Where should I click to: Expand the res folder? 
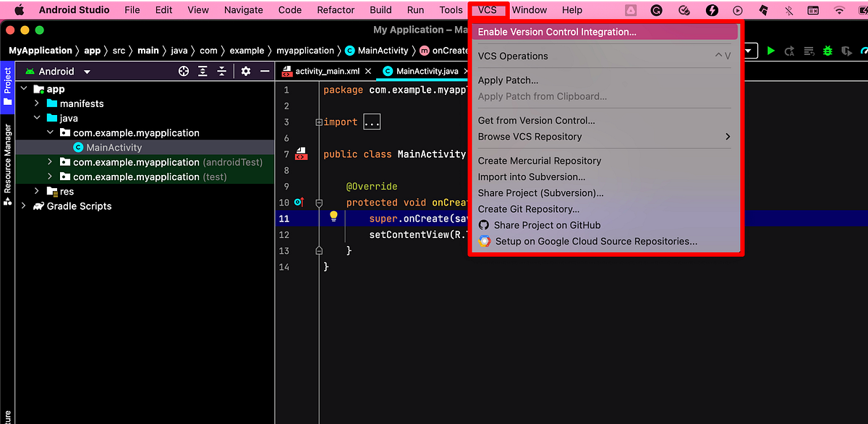[37, 191]
